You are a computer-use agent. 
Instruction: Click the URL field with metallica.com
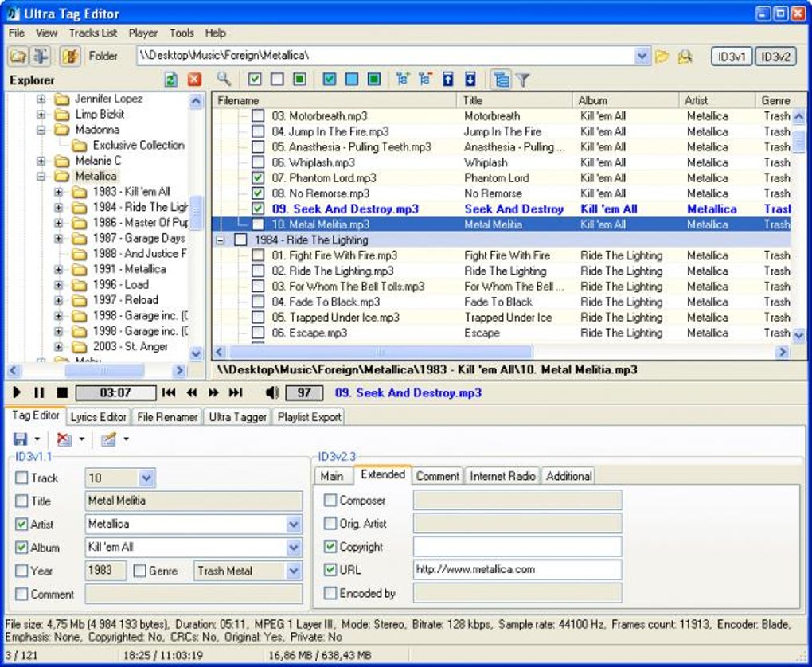(x=516, y=570)
